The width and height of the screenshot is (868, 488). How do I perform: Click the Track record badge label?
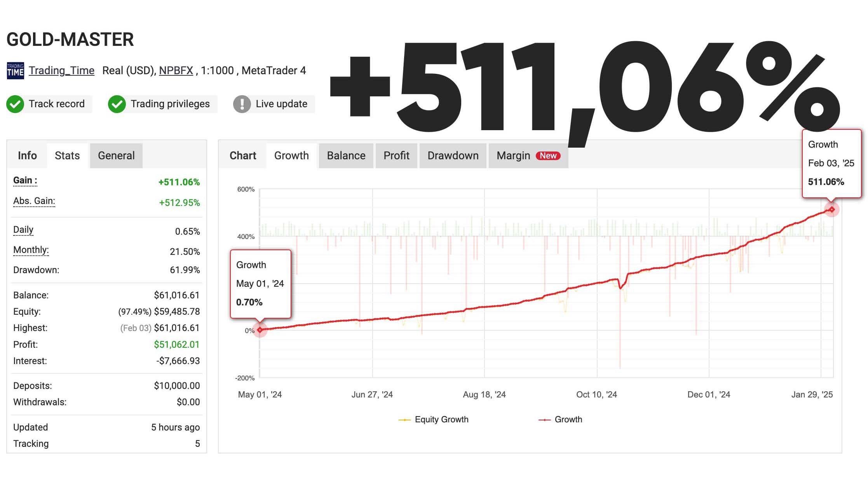pyautogui.click(x=57, y=104)
